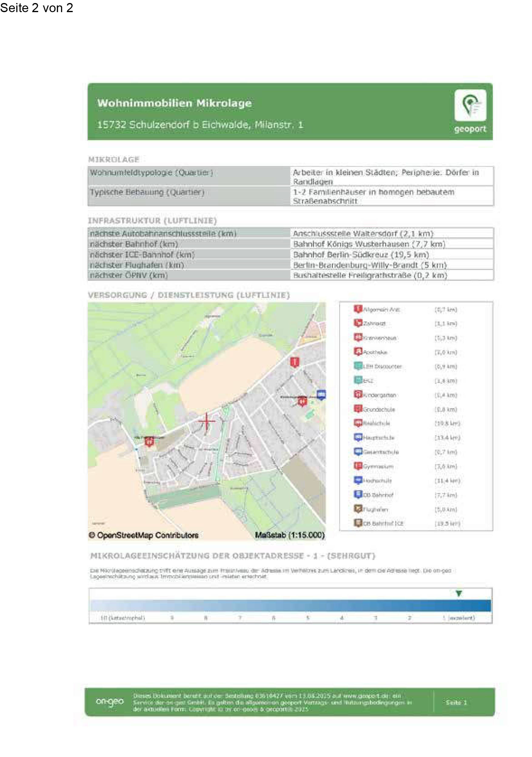Click the Apotheke legend icon
The image size is (532, 757).
[x=358, y=352]
